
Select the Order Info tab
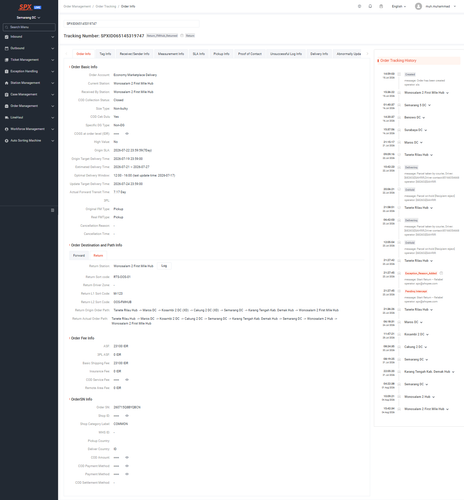click(x=83, y=54)
